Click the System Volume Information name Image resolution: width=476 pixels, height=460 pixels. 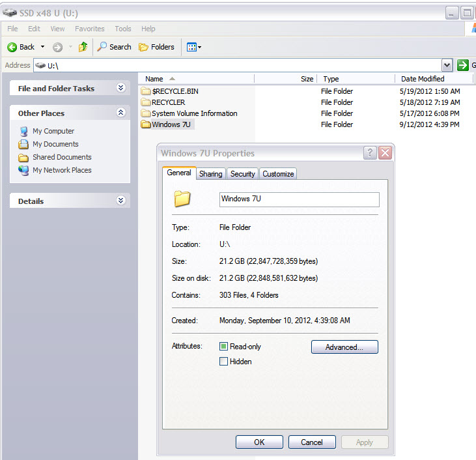[x=195, y=113]
